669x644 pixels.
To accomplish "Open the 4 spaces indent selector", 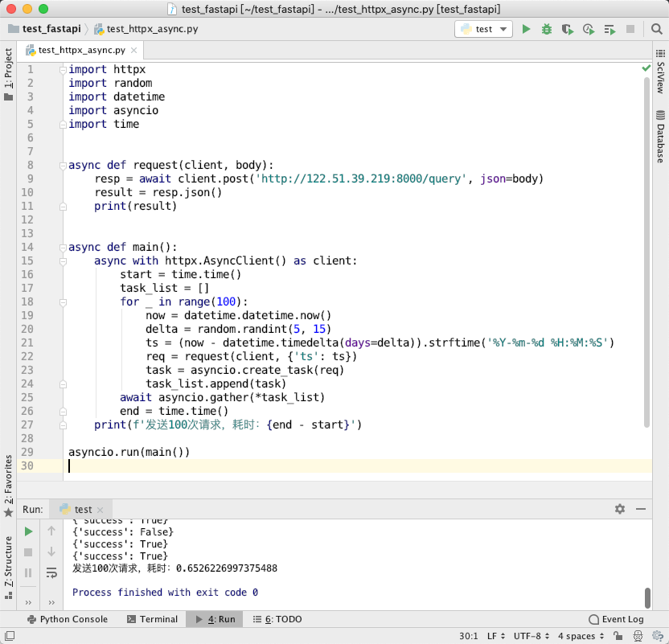I will (581, 636).
